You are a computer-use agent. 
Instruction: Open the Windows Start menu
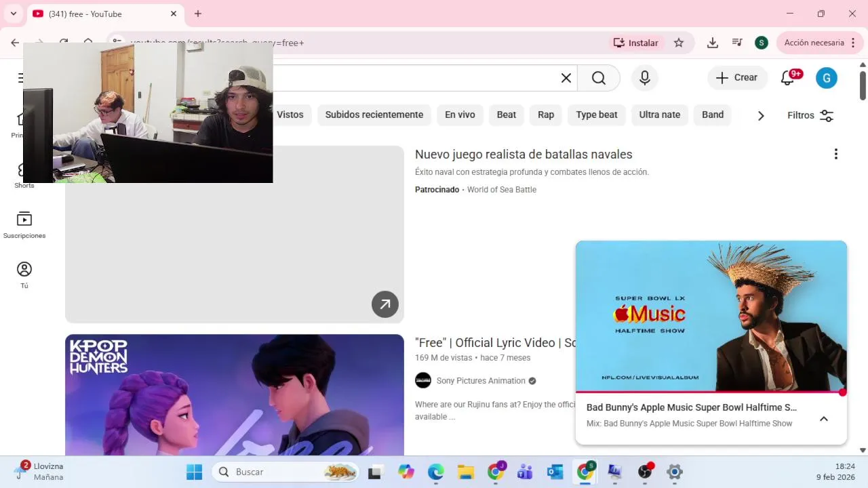[194, 472]
